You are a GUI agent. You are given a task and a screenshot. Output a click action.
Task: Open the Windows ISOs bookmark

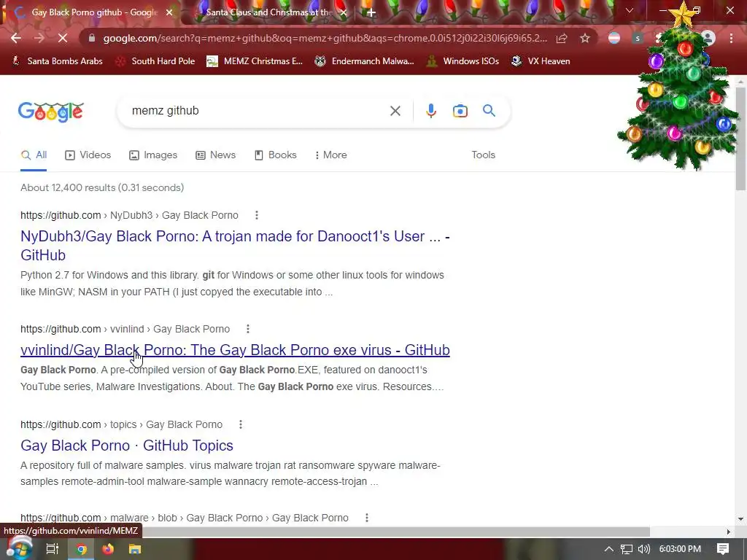tap(463, 61)
